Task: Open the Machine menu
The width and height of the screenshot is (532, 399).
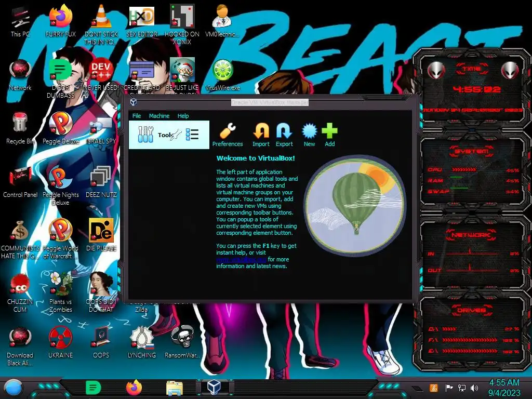Action: click(x=159, y=116)
